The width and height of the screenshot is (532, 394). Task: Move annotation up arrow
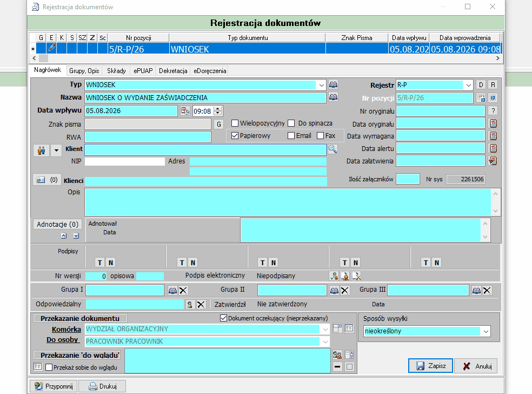64,236
